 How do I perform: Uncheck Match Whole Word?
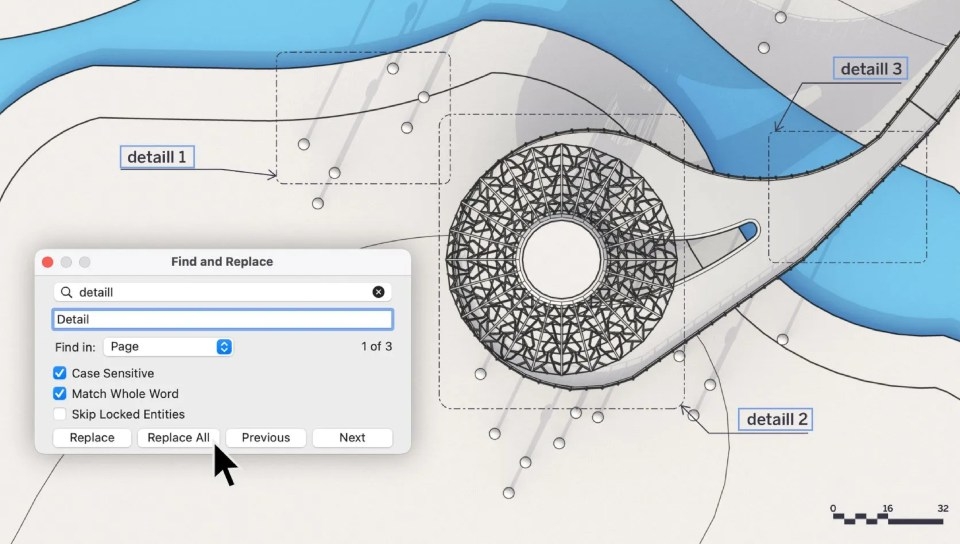tap(60, 394)
